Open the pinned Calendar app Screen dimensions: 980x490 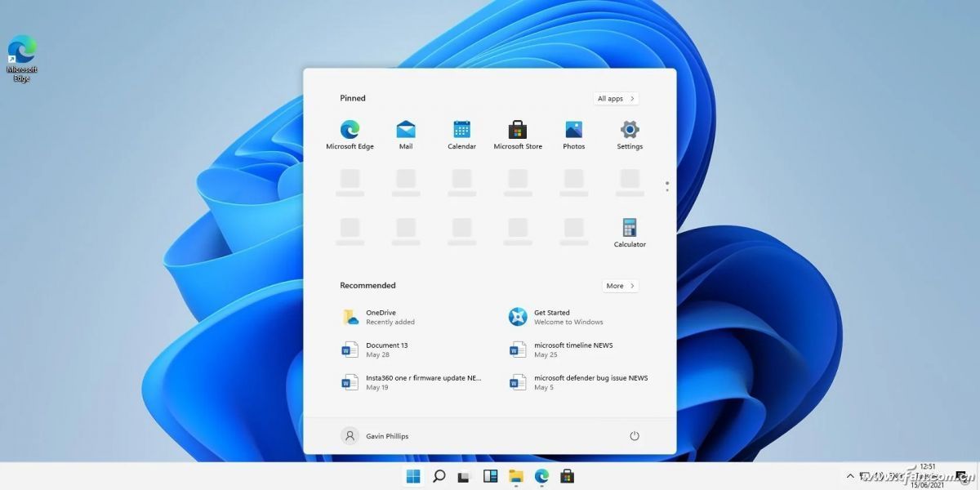[x=461, y=135]
